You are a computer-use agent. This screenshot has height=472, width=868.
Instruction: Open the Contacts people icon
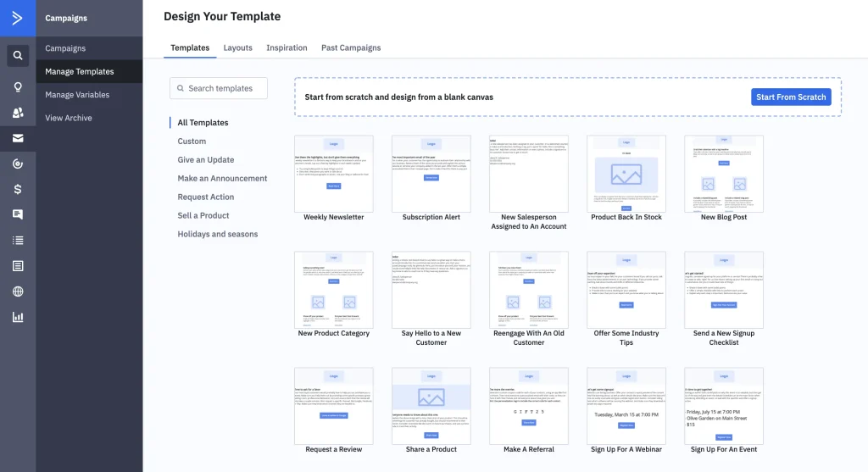coord(18,113)
